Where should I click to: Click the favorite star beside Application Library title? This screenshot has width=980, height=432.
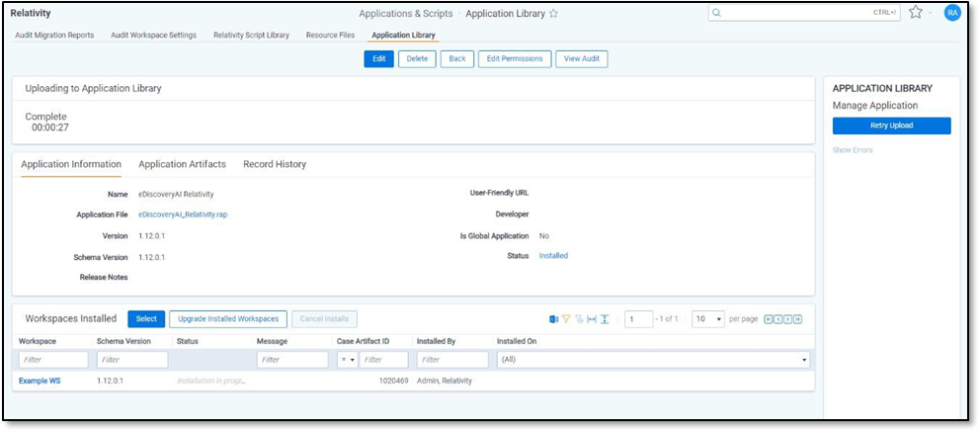[x=553, y=14]
